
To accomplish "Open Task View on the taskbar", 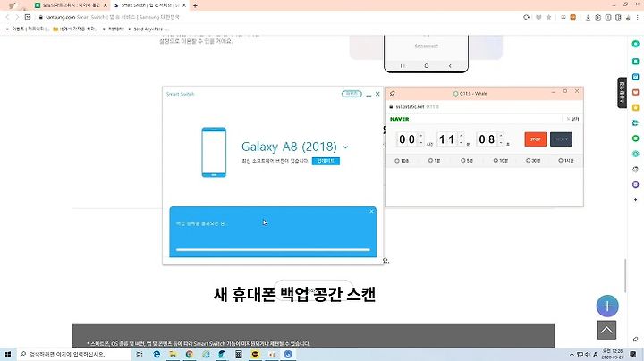I will 140,354.
